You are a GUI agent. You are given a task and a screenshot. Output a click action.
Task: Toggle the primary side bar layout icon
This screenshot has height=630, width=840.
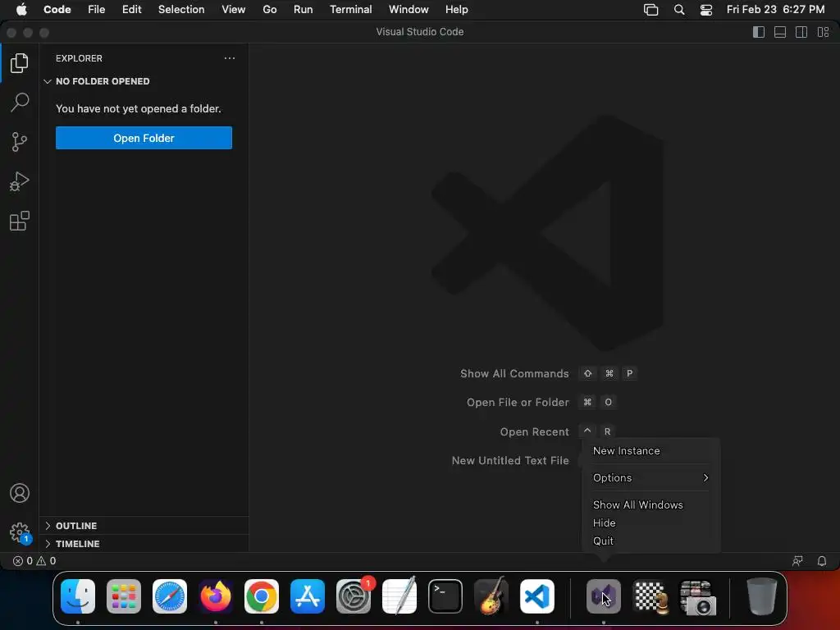(x=759, y=32)
